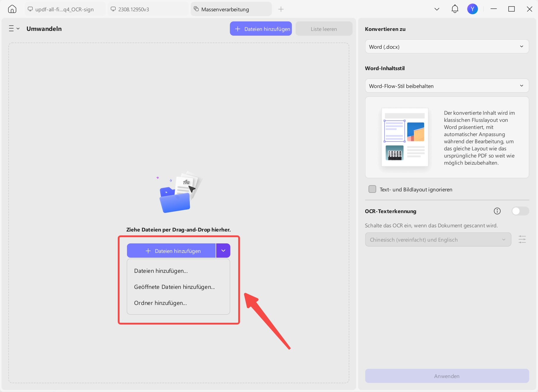Click the folder drag-and-drop illustration
538x392 pixels.
tap(180, 192)
